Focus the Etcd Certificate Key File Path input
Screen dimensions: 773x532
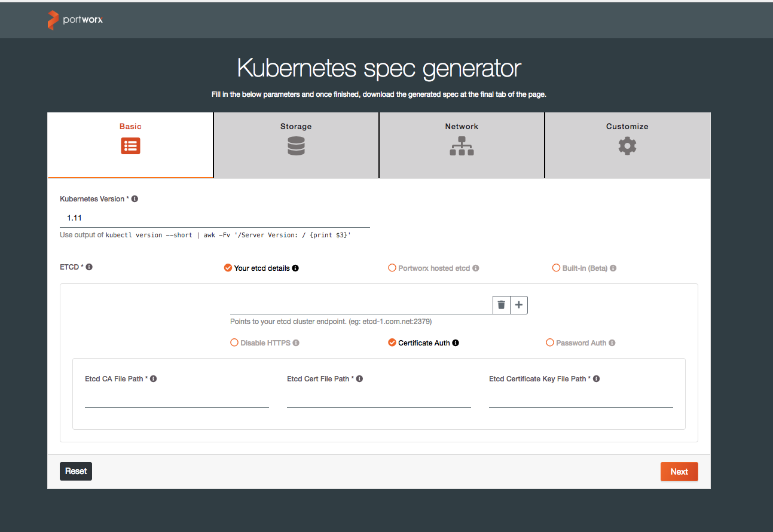(581, 399)
